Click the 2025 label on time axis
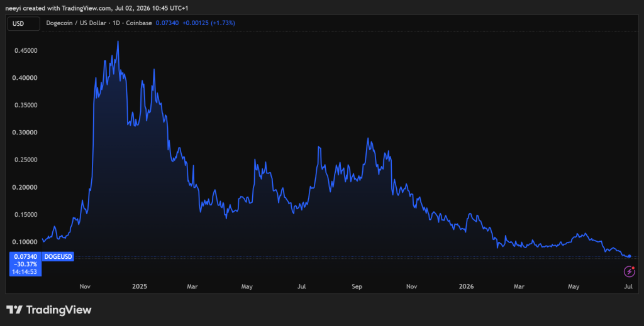This screenshot has width=644, height=326. click(x=140, y=286)
